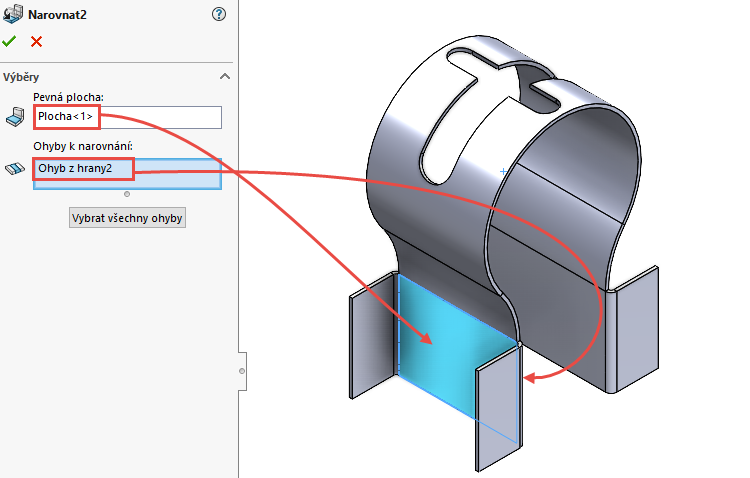Confirm Narovnat2 with the green checkmark
750x478 pixels.
[x=9, y=42]
